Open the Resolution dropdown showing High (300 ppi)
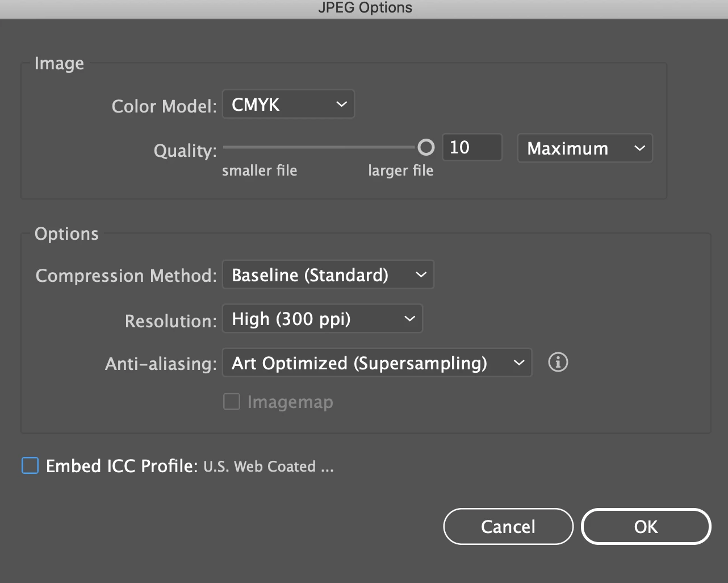 click(x=322, y=319)
